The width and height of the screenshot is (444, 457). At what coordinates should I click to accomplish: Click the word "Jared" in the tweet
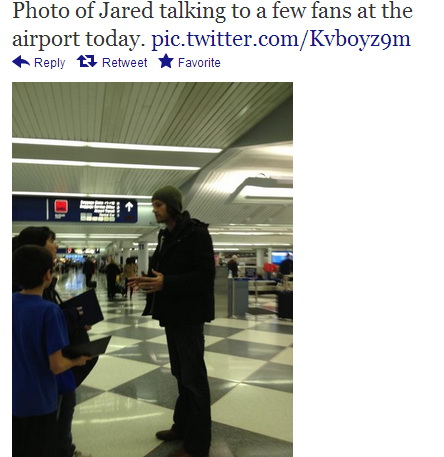coord(126,11)
